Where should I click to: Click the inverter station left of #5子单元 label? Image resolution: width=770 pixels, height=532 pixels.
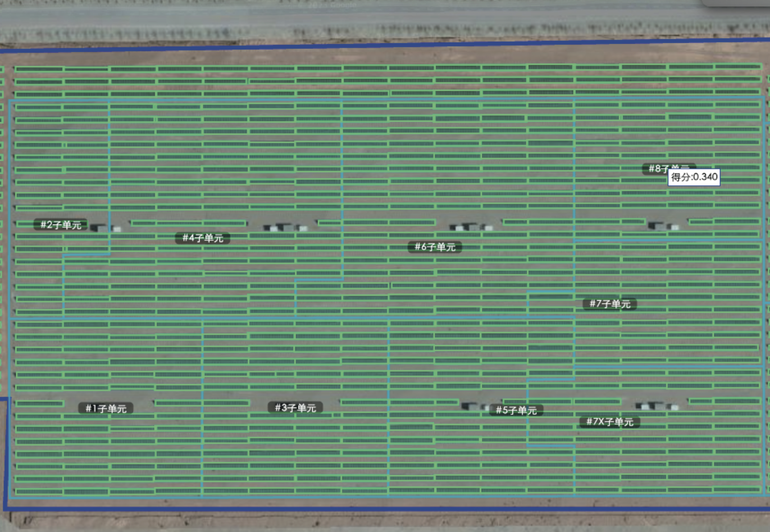point(475,406)
